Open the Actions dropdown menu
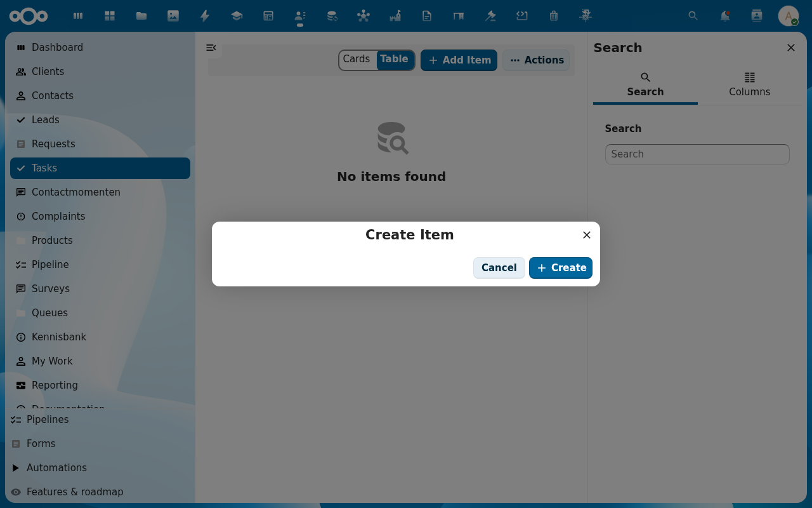This screenshot has height=508, width=812. 537,60
